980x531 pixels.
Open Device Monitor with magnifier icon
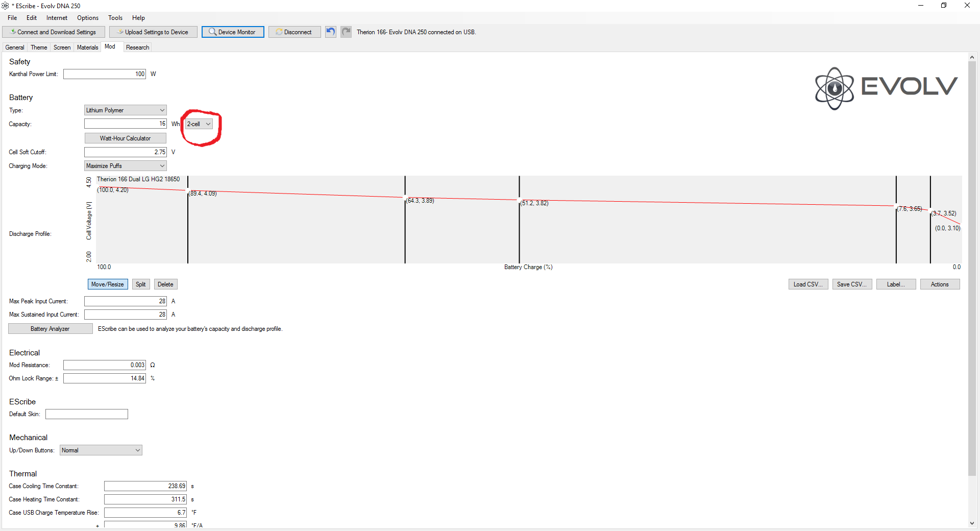tap(233, 32)
